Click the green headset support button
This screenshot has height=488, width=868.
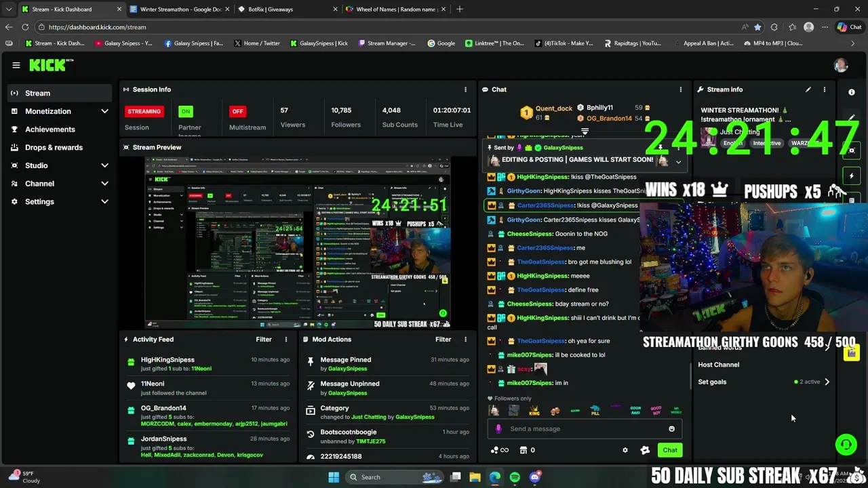point(846,445)
